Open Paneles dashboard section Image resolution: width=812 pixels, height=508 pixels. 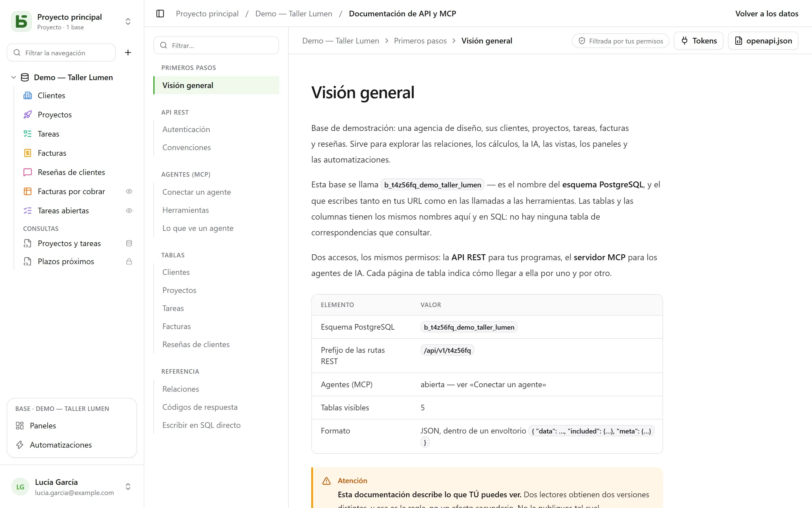[x=72, y=425]
